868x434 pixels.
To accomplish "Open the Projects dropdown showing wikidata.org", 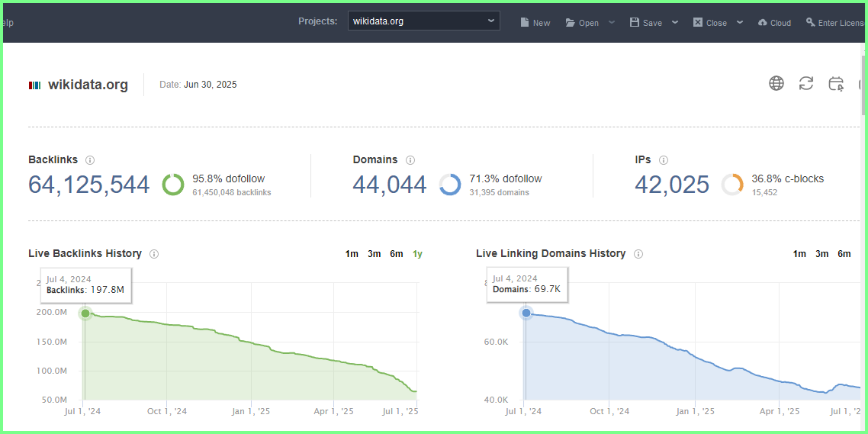I will coord(423,21).
